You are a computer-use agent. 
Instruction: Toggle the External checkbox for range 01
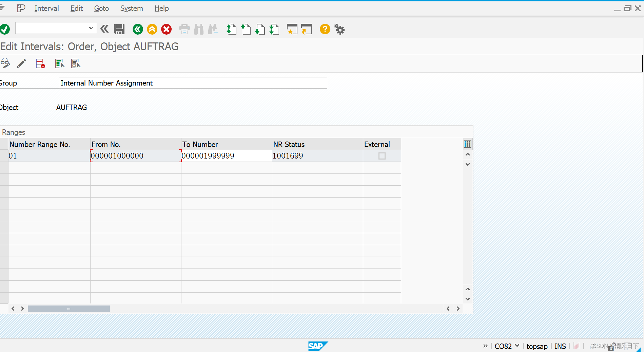point(382,156)
